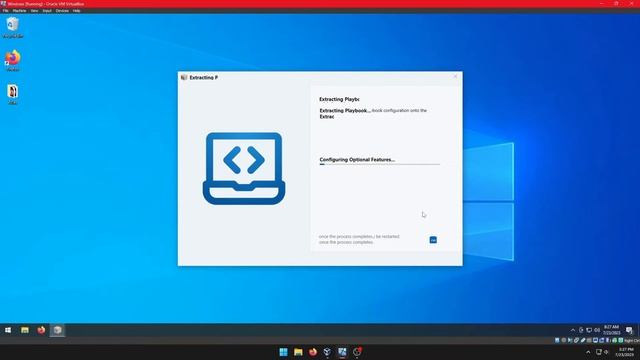Click the guest tray network icon
Viewport: 640px width, 360px height.
pos(589,330)
